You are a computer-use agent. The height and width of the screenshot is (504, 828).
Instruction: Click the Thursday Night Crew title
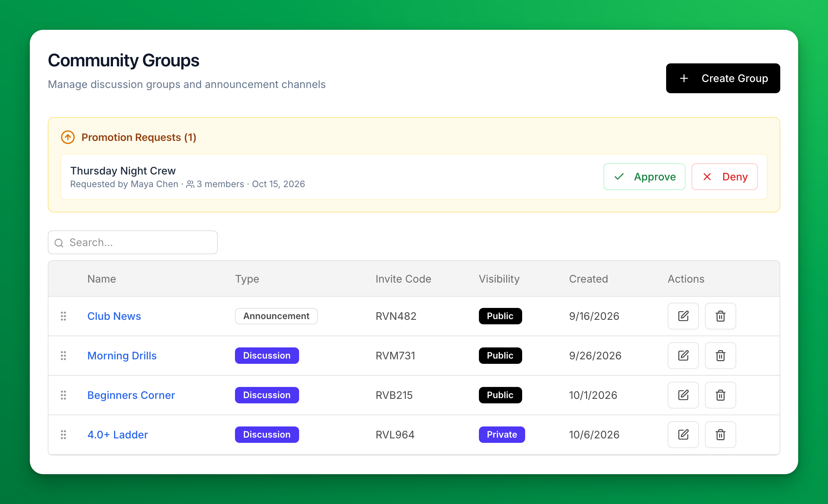point(123,171)
